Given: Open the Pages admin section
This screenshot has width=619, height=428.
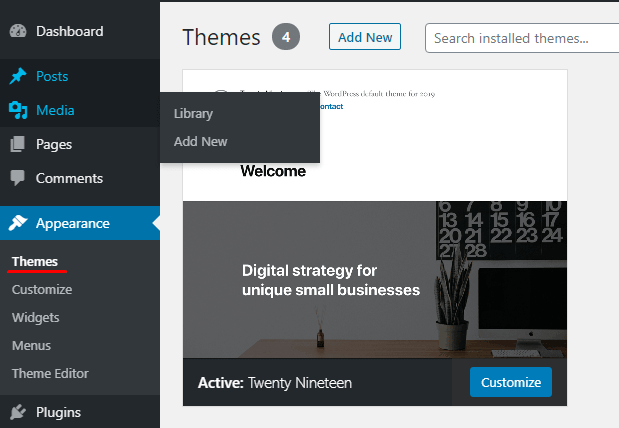Looking at the screenshot, I should (54, 145).
